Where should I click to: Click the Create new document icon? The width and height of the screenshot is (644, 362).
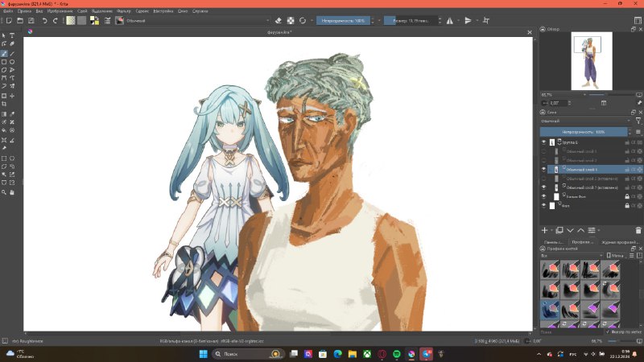tap(9, 21)
